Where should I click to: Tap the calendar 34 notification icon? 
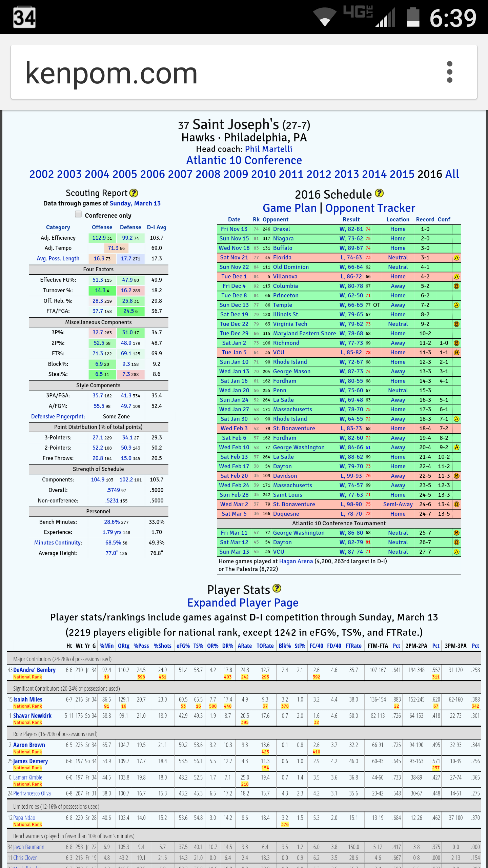point(24,17)
